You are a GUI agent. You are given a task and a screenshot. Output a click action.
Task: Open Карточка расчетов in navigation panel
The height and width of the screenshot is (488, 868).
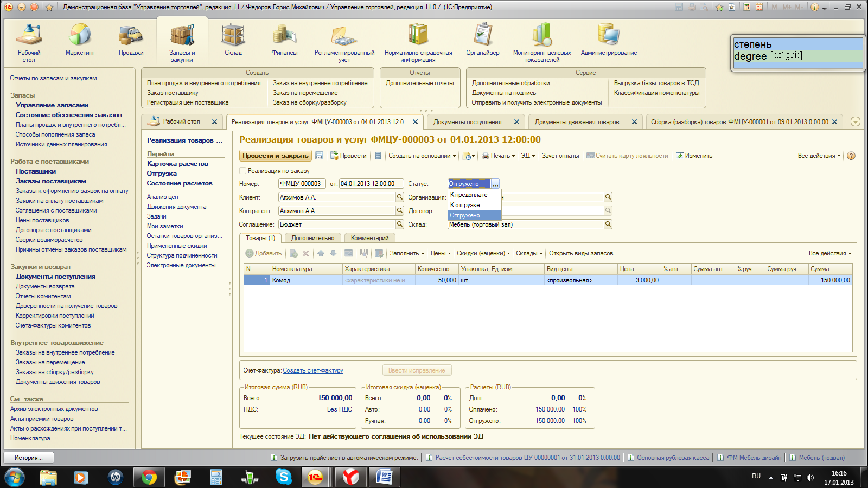point(177,164)
